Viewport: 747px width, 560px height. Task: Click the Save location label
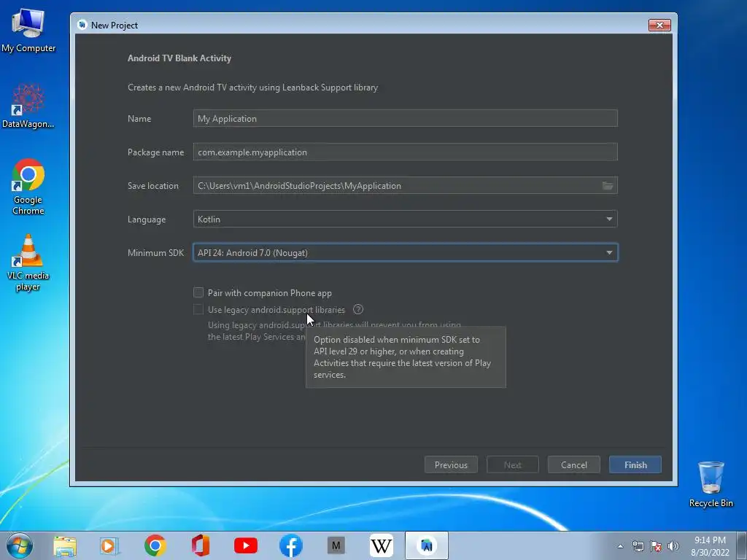point(153,186)
